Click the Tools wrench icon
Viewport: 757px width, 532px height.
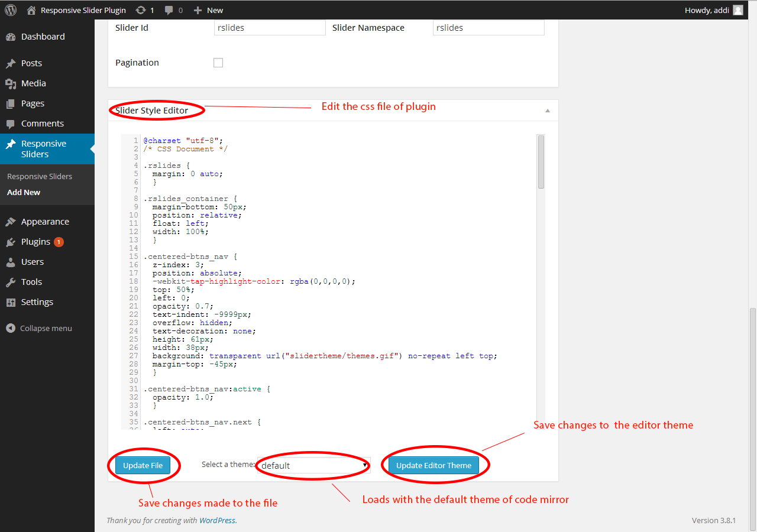11,282
